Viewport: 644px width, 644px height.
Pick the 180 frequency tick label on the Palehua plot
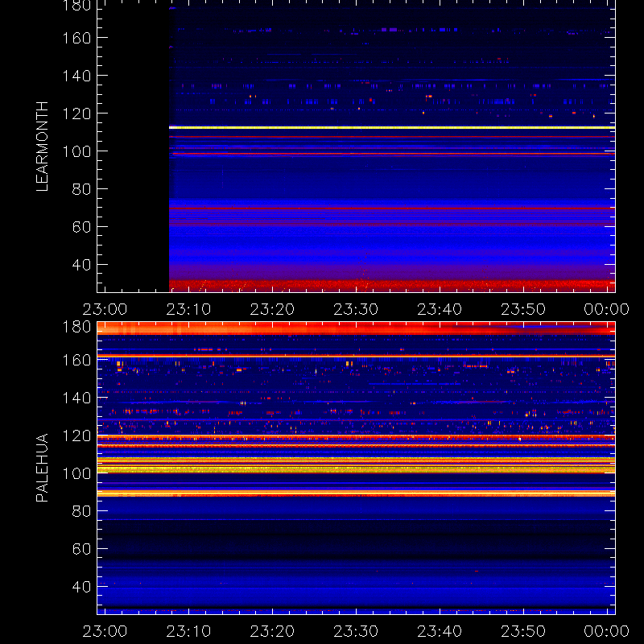click(x=76, y=327)
